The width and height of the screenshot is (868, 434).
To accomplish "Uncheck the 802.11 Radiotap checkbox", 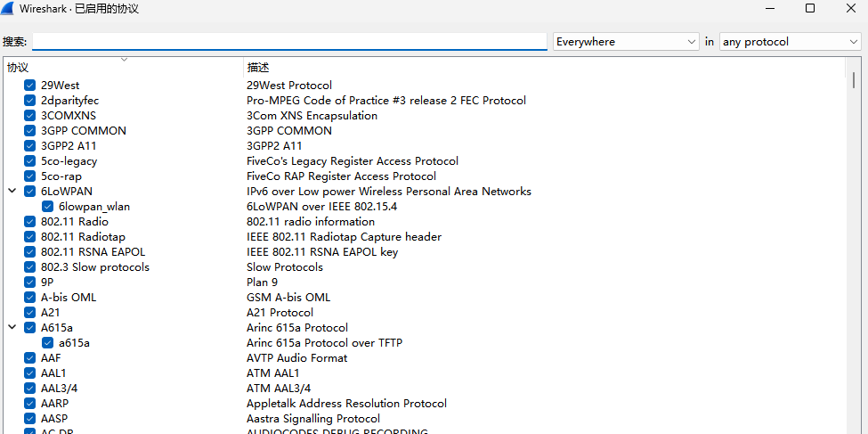I will coord(30,237).
